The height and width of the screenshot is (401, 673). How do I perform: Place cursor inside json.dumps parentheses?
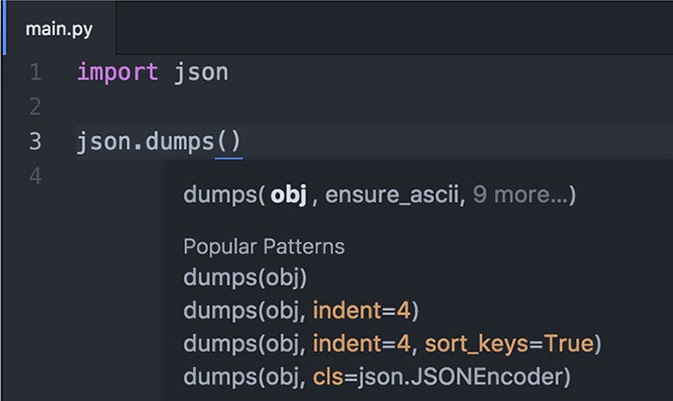click(x=228, y=142)
